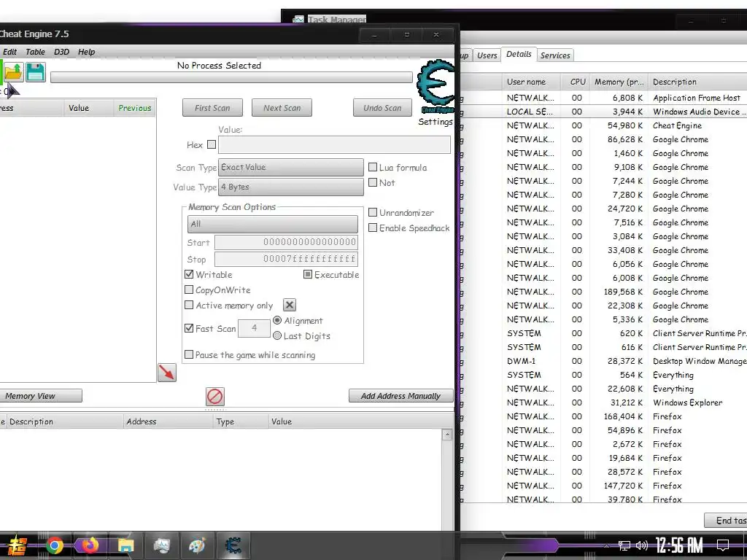Open the Table menu

tap(35, 52)
